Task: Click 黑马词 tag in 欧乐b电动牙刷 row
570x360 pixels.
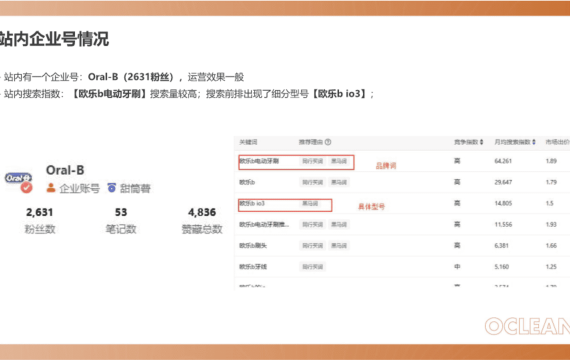Action: 338,161
